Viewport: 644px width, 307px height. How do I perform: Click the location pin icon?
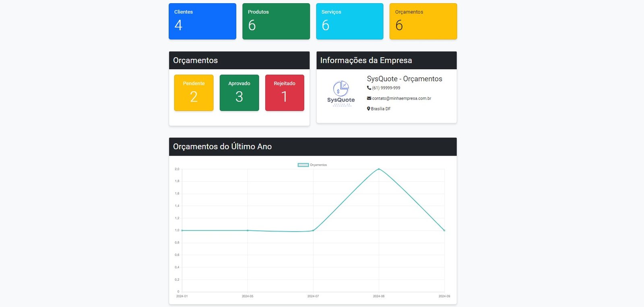(368, 109)
